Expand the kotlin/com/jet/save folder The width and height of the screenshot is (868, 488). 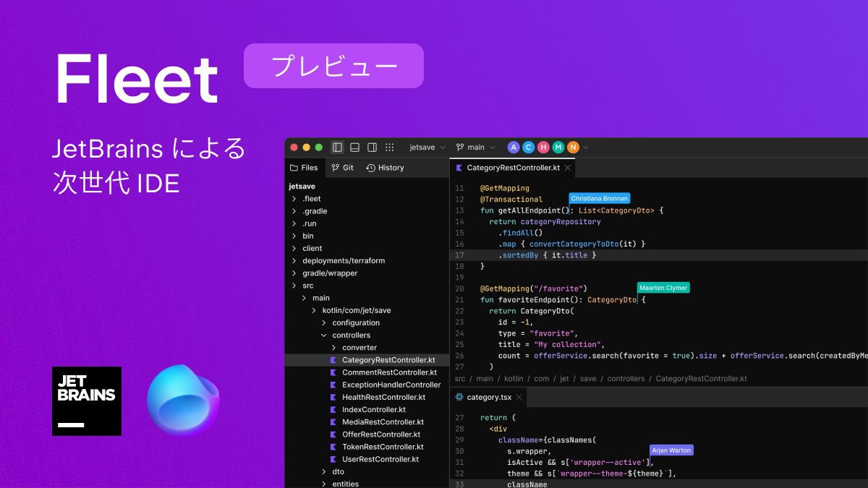pos(314,310)
